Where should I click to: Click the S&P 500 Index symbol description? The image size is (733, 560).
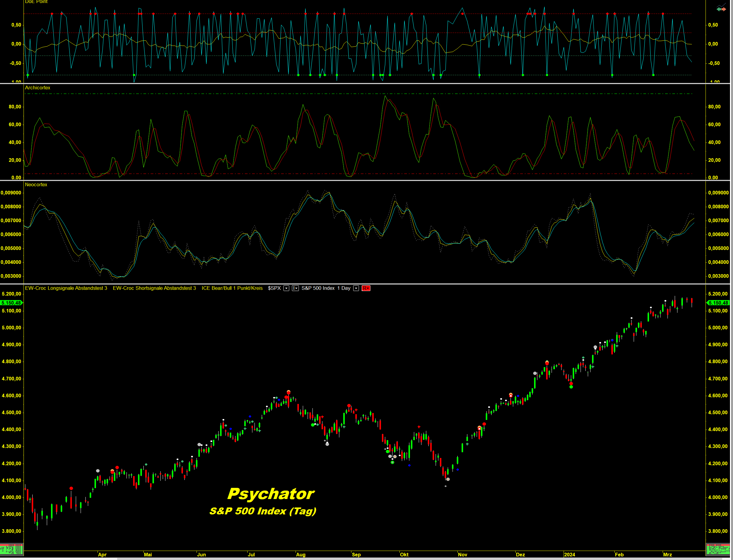pyautogui.click(x=318, y=288)
